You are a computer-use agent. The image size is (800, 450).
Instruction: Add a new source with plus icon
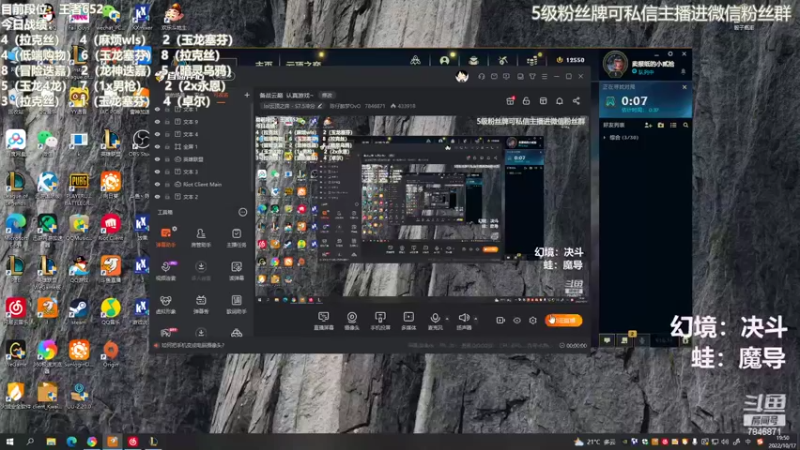[247, 95]
